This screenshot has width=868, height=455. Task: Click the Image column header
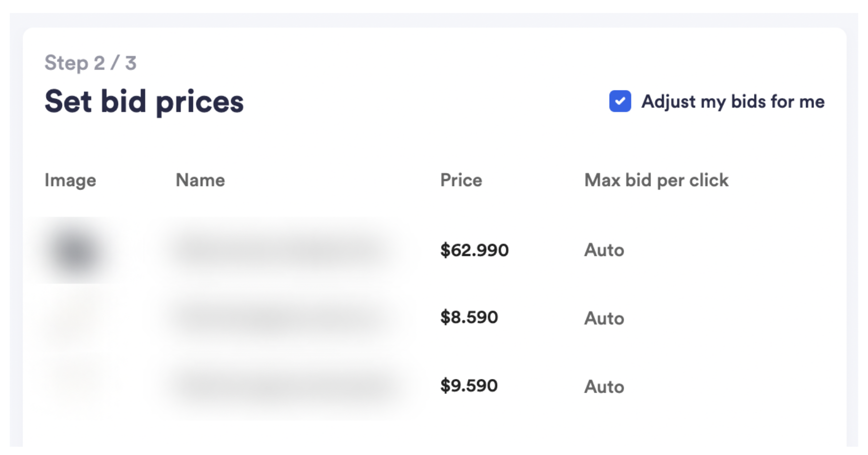[x=70, y=180]
